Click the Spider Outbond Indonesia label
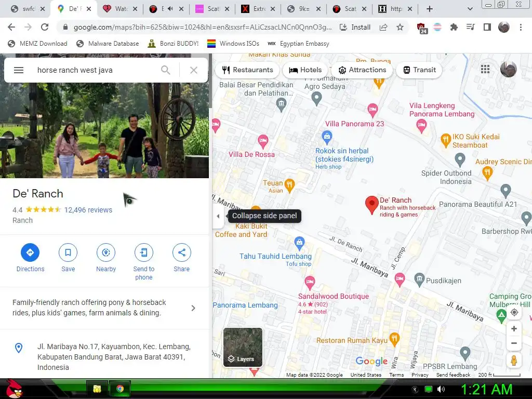 click(446, 177)
